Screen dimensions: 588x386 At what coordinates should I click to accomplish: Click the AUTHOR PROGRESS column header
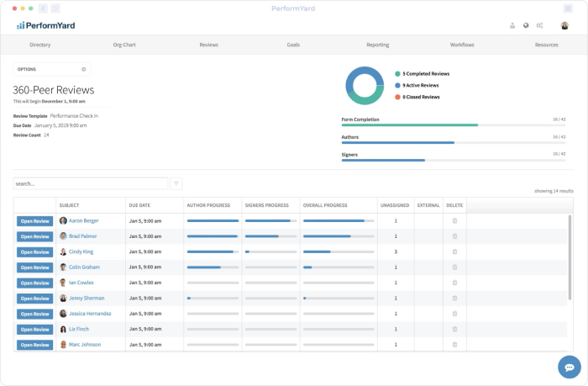[x=208, y=205]
